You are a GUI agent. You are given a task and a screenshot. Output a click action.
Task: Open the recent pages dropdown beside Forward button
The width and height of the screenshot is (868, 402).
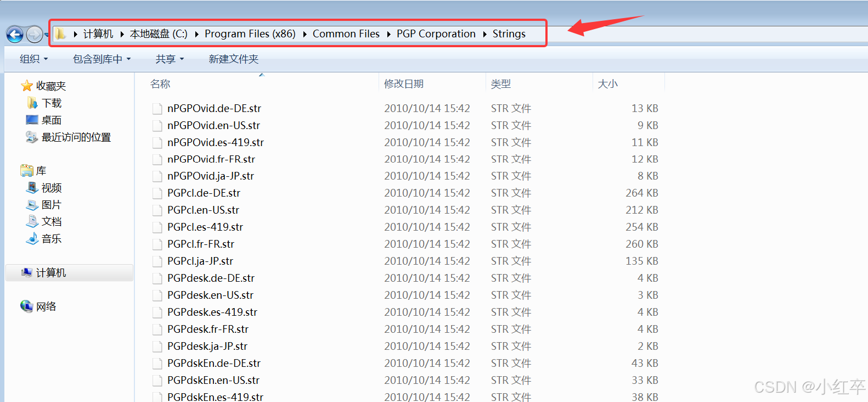pyautogui.click(x=47, y=35)
